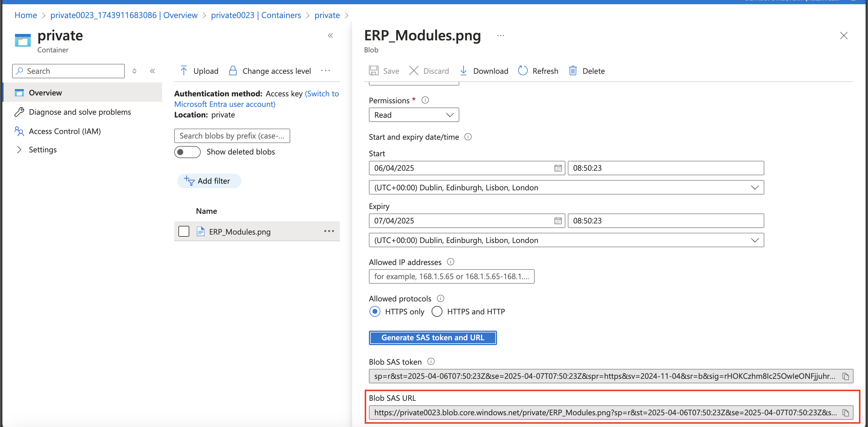Open Access Control (IAM)
The image size is (868, 427).
pyautogui.click(x=65, y=131)
